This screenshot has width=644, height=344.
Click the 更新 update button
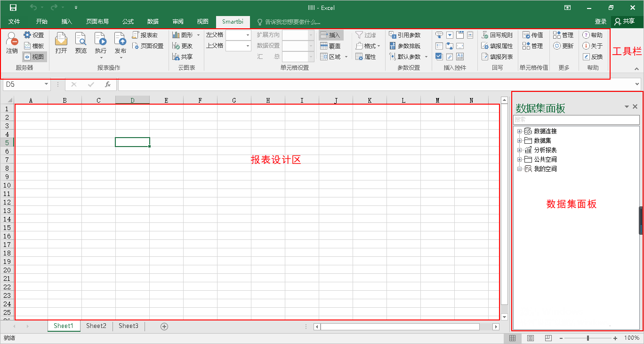tap(563, 46)
